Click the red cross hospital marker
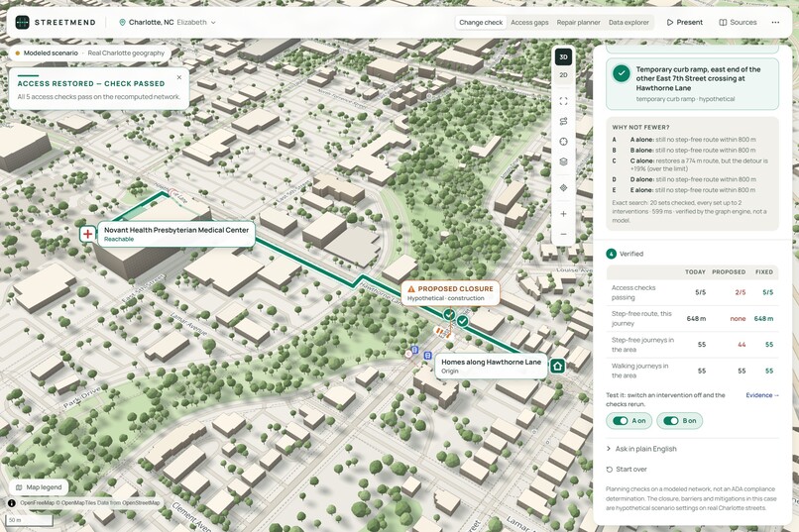This screenshot has height=532, width=799. (x=87, y=234)
